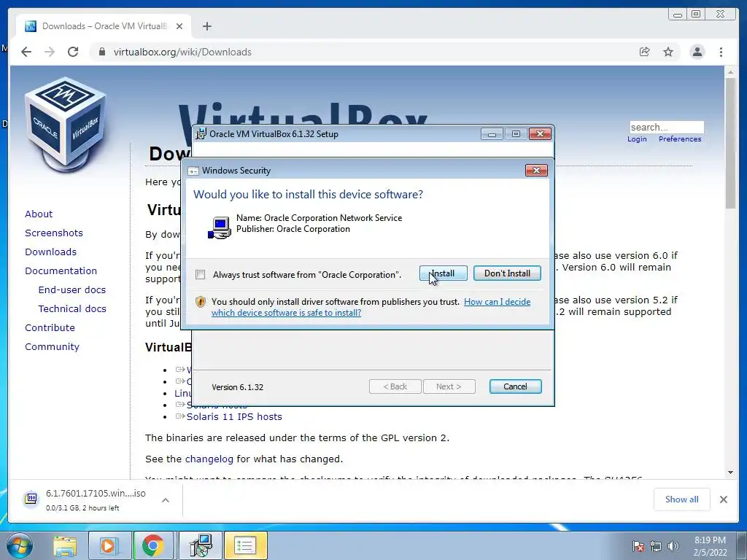The height and width of the screenshot is (560, 747).
Task: Open Screenshots in the sidebar
Action: click(54, 233)
